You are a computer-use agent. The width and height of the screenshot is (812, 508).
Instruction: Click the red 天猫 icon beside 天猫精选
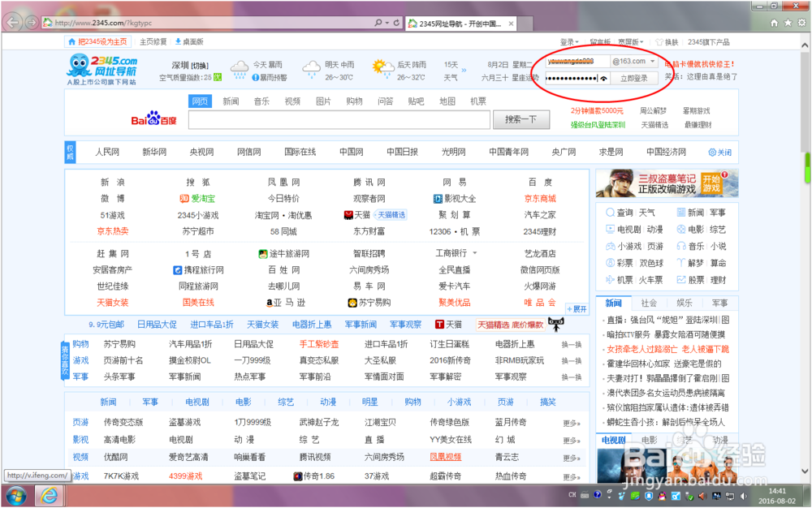[x=348, y=215]
